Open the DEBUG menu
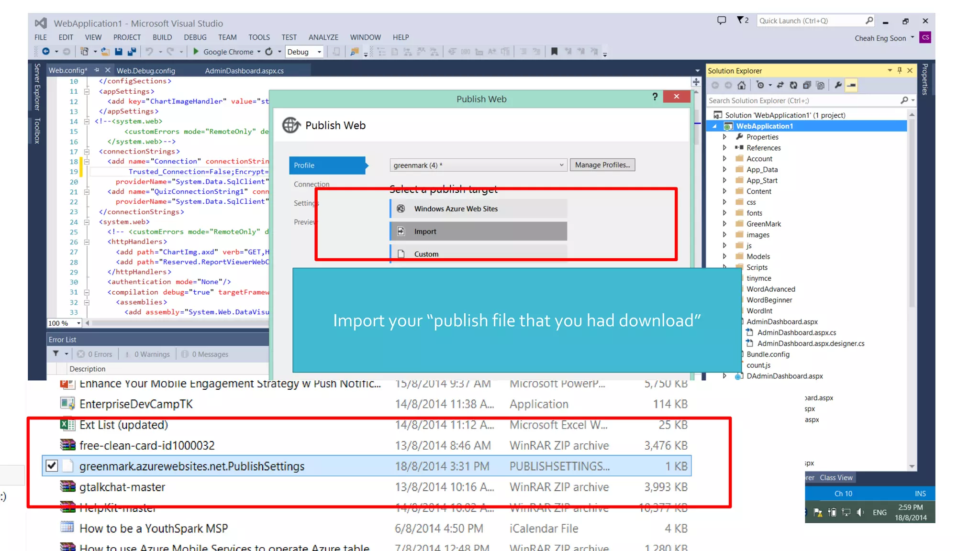Viewport: 980px width, 551px height. click(x=195, y=37)
